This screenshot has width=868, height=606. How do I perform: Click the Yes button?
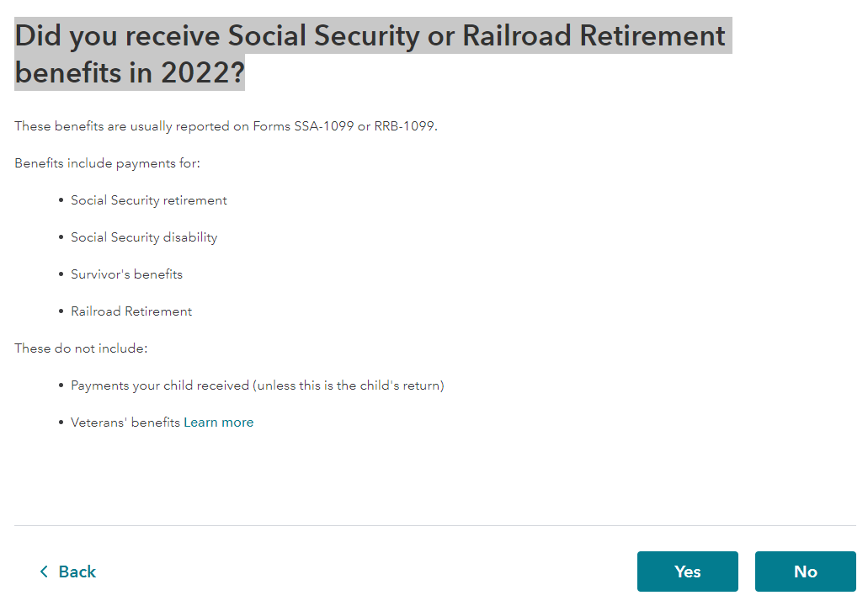click(687, 571)
